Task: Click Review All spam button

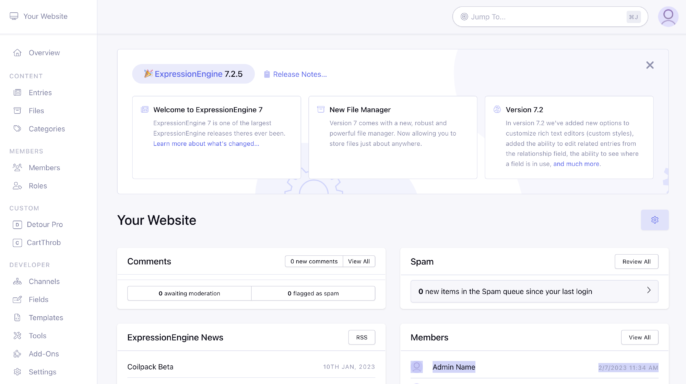Action: (x=636, y=262)
